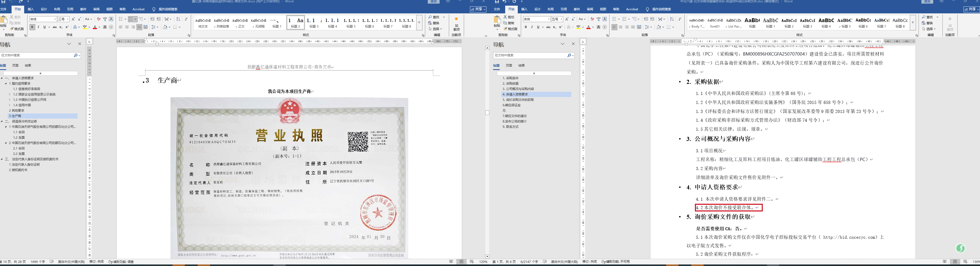Click the center align icon in left window
Screen dimensions: 980x266
[127, 27]
